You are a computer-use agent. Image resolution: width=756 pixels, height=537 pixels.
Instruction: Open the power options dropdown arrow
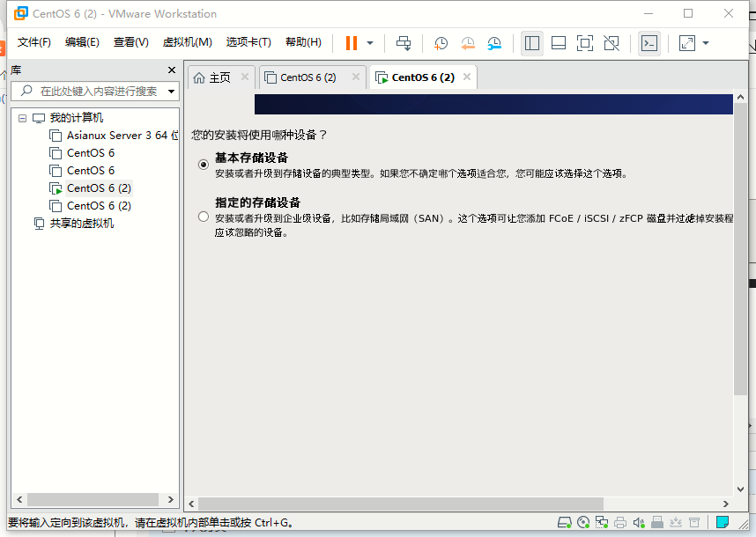click(370, 43)
